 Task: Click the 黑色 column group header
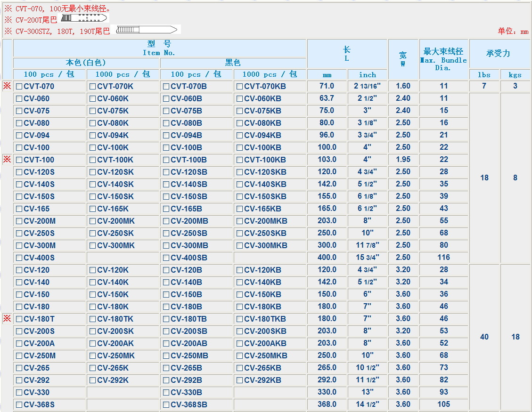pyautogui.click(x=233, y=63)
